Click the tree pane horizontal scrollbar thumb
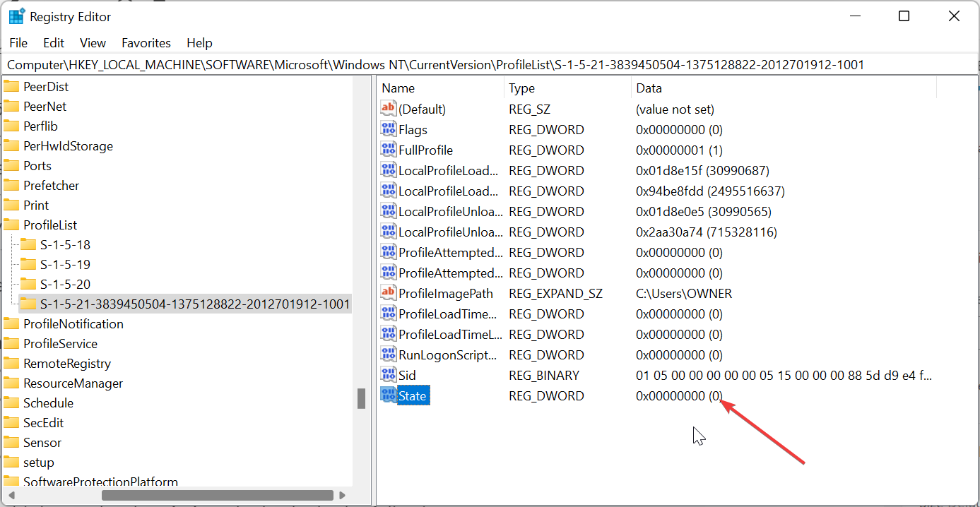 218,496
